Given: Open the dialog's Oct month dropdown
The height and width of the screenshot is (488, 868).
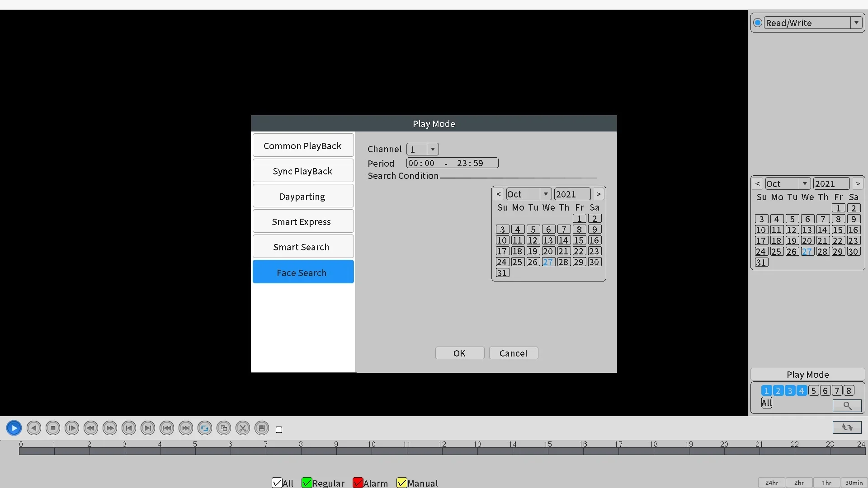Looking at the screenshot, I should tap(546, 194).
